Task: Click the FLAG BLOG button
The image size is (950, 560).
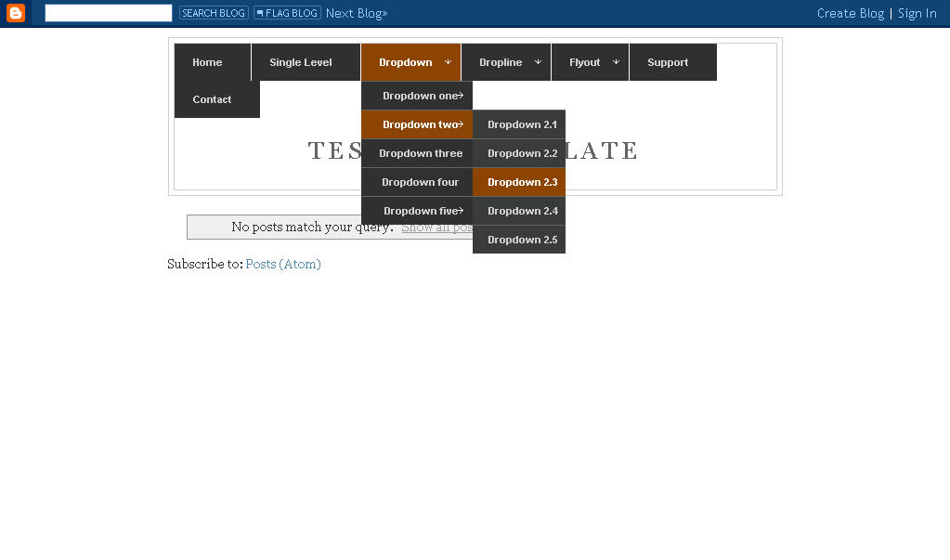Action: click(x=287, y=13)
